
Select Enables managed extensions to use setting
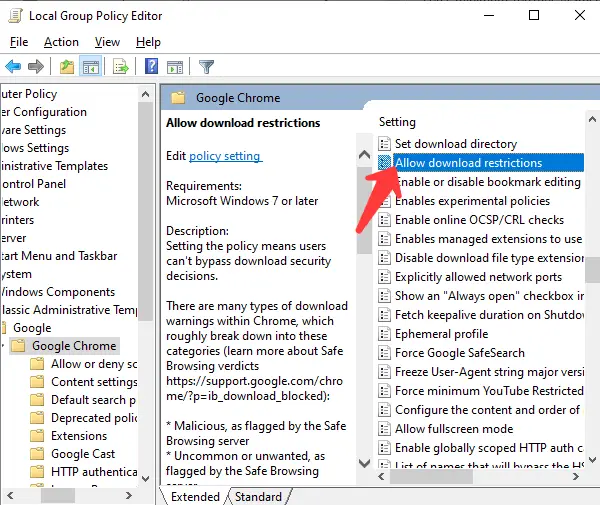[x=481, y=239]
